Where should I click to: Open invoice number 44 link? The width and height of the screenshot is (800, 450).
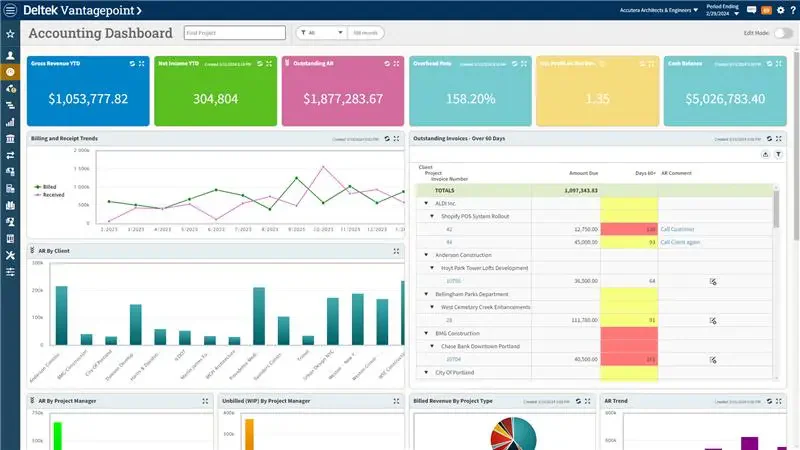[449, 242]
